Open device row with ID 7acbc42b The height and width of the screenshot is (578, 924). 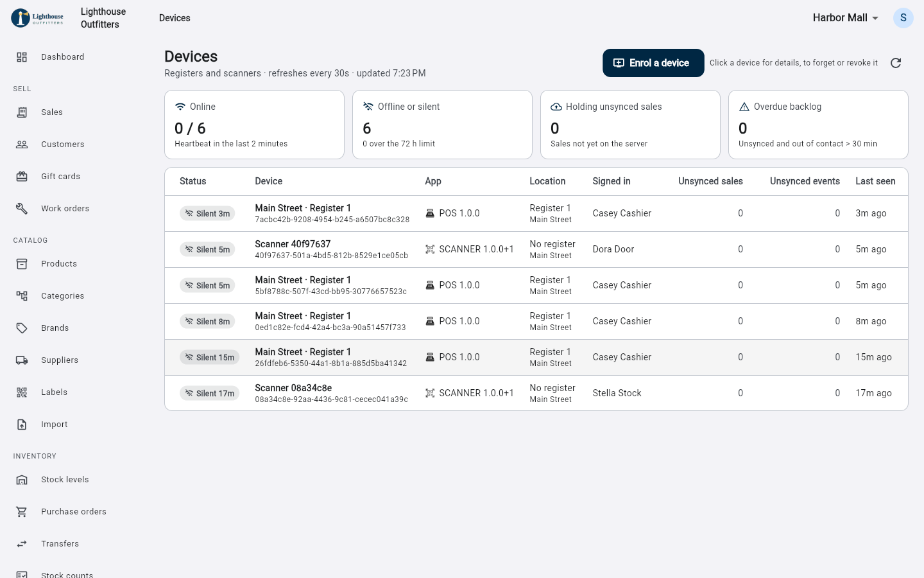pyautogui.click(x=536, y=213)
